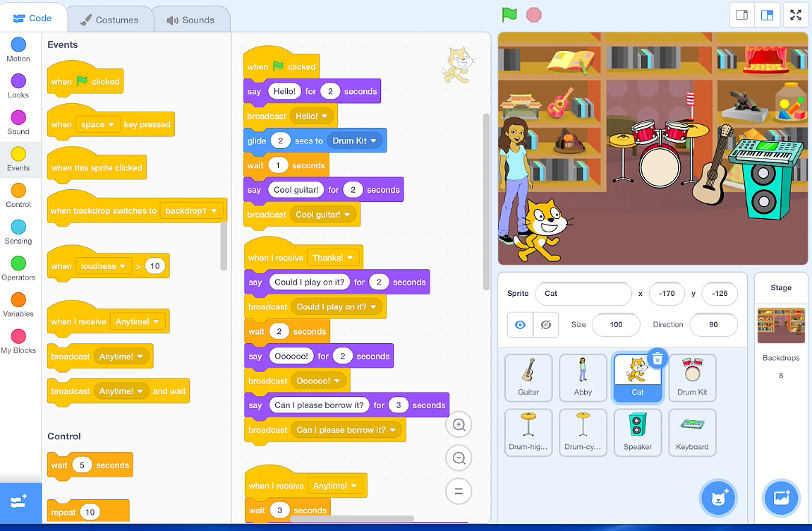Open the 'Can I please borrow it?' broadcast dropdown
812x531 pixels.
346,430
